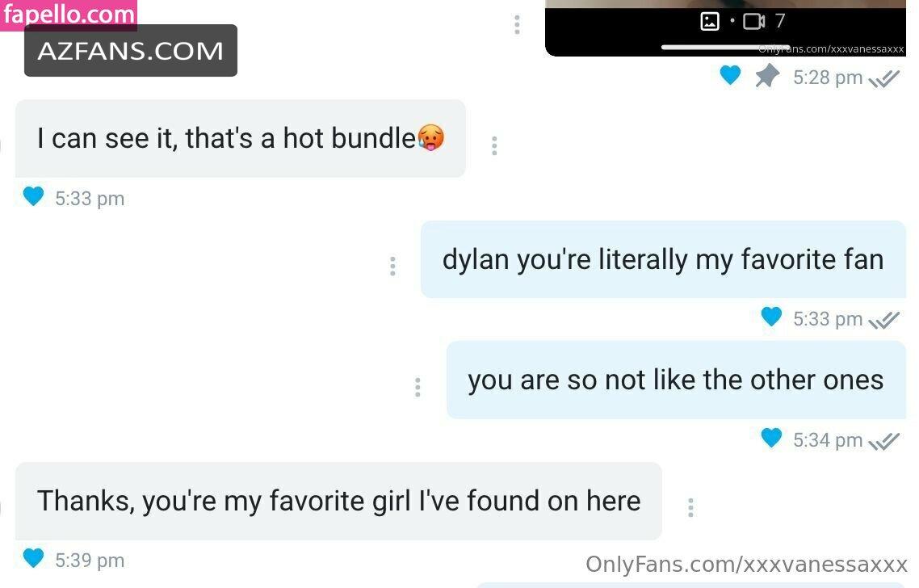919x588 pixels.
Task: Click the OnlyFans.com/xxxvanessaxxx link at bottom
Action: (746, 565)
